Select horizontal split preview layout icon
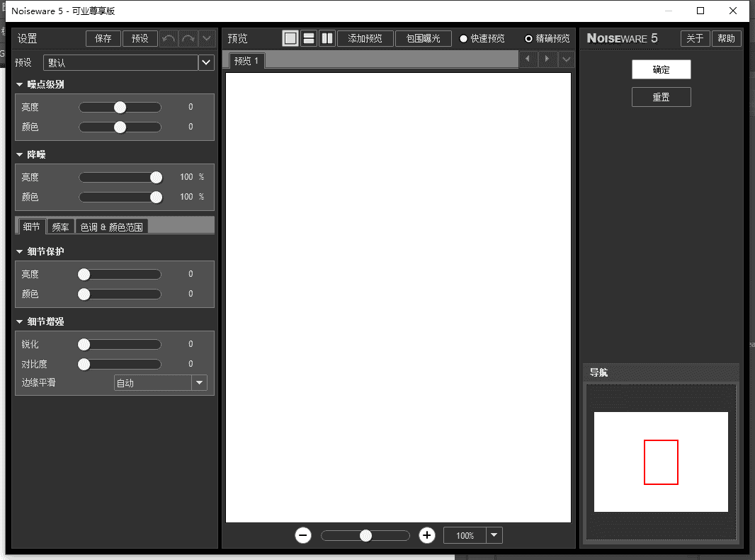755x560 pixels. pos(309,38)
